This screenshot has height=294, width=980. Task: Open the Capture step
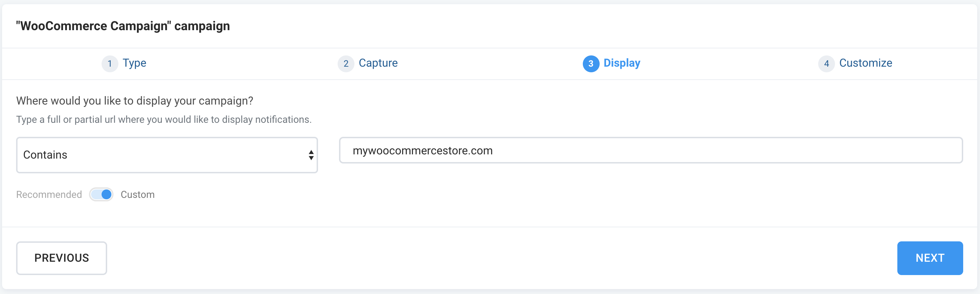coord(378,63)
